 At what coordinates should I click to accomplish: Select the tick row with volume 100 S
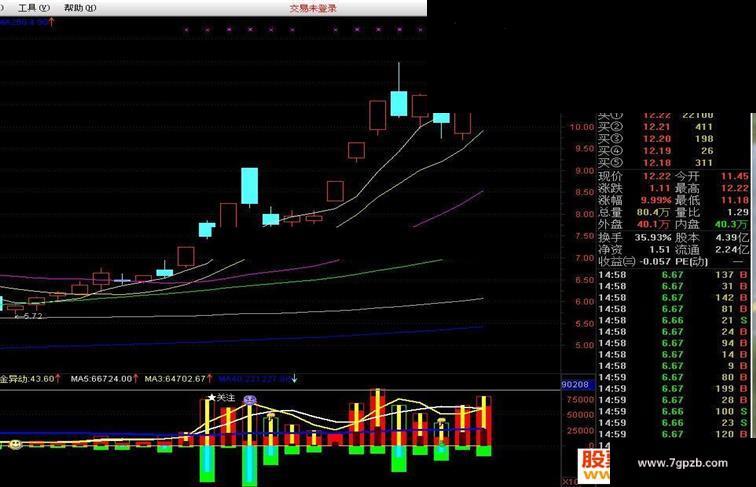(674, 411)
